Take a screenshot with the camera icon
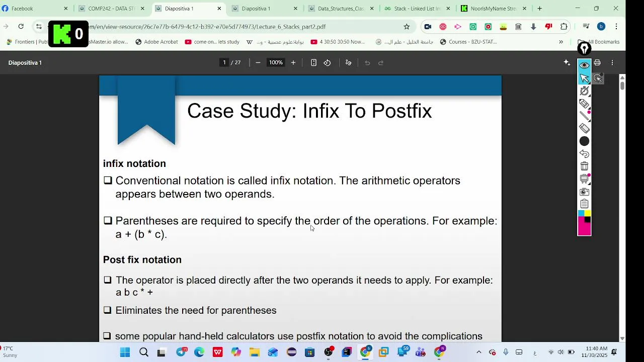The image size is (644, 362). pos(584,192)
